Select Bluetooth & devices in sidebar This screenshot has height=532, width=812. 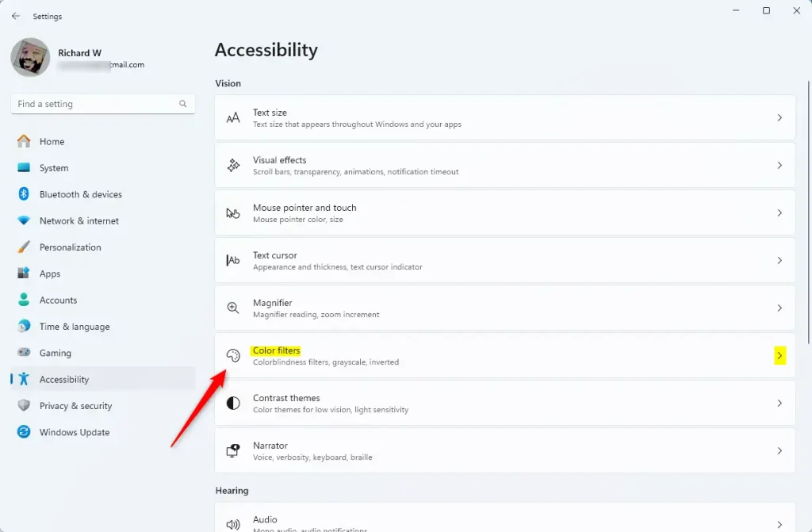point(80,194)
